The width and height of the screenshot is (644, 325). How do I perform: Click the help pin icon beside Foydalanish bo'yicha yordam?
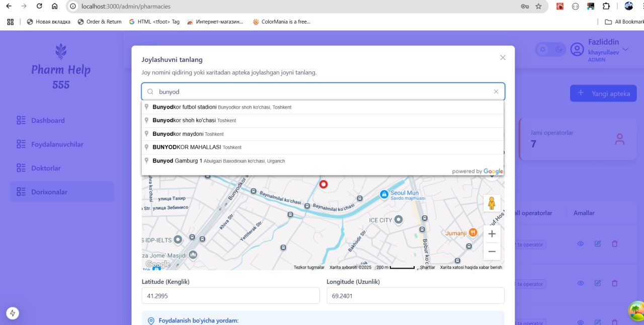pyautogui.click(x=151, y=320)
